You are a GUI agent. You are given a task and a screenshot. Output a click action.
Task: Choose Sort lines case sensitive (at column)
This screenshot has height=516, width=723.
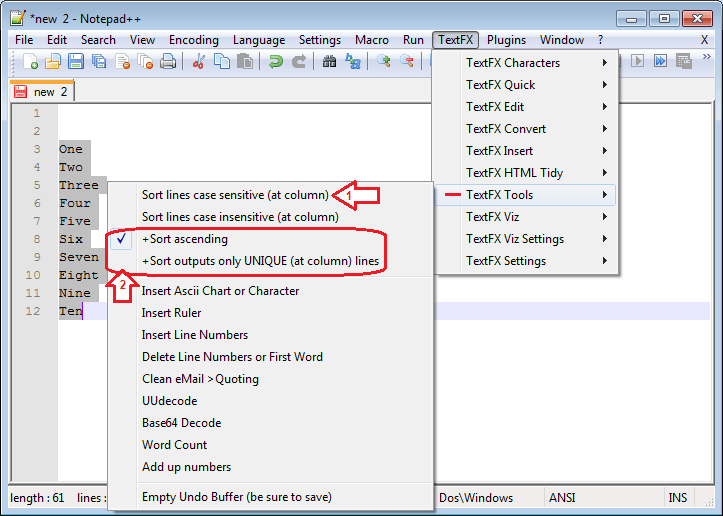pyautogui.click(x=234, y=195)
